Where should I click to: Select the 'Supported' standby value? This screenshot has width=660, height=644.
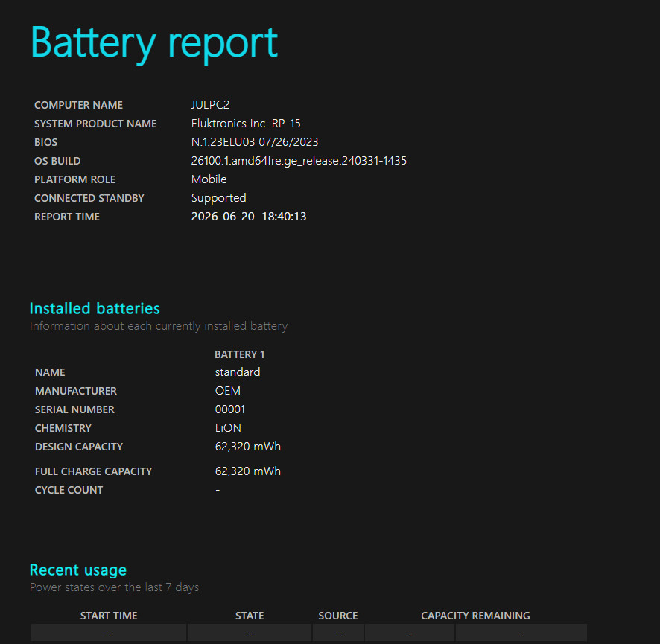tap(218, 198)
